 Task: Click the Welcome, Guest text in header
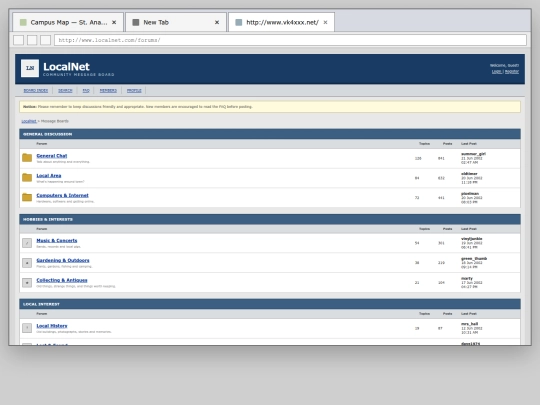pos(504,65)
